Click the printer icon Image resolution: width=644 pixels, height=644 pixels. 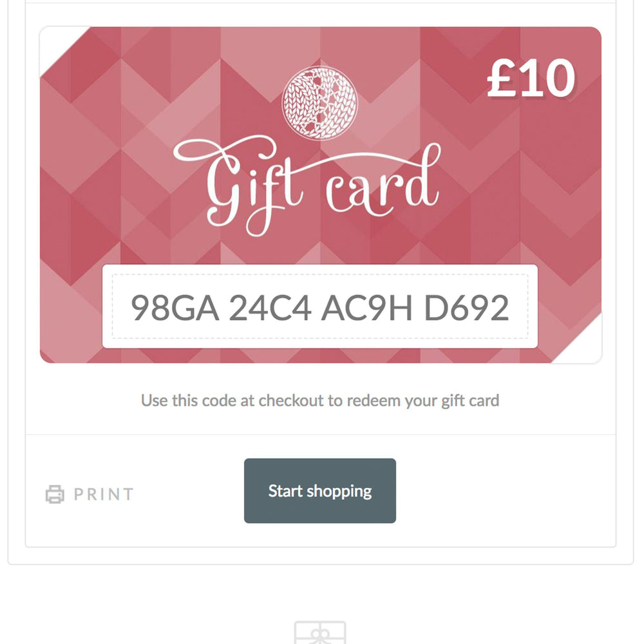point(55,494)
